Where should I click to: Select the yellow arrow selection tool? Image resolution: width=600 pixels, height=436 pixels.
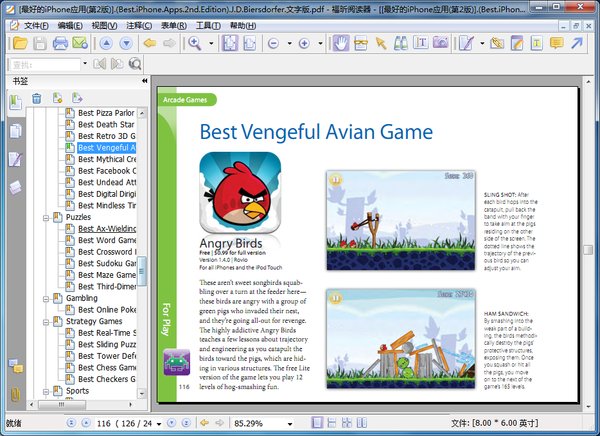381,43
